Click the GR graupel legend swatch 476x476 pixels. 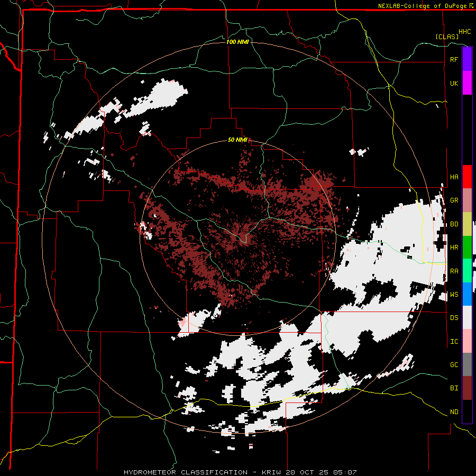[x=467, y=200]
